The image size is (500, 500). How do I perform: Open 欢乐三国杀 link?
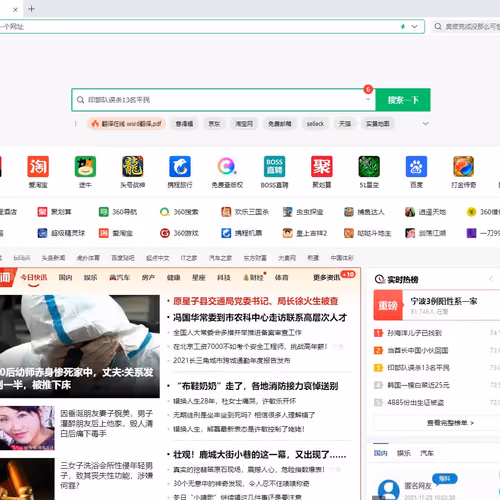[245, 212]
